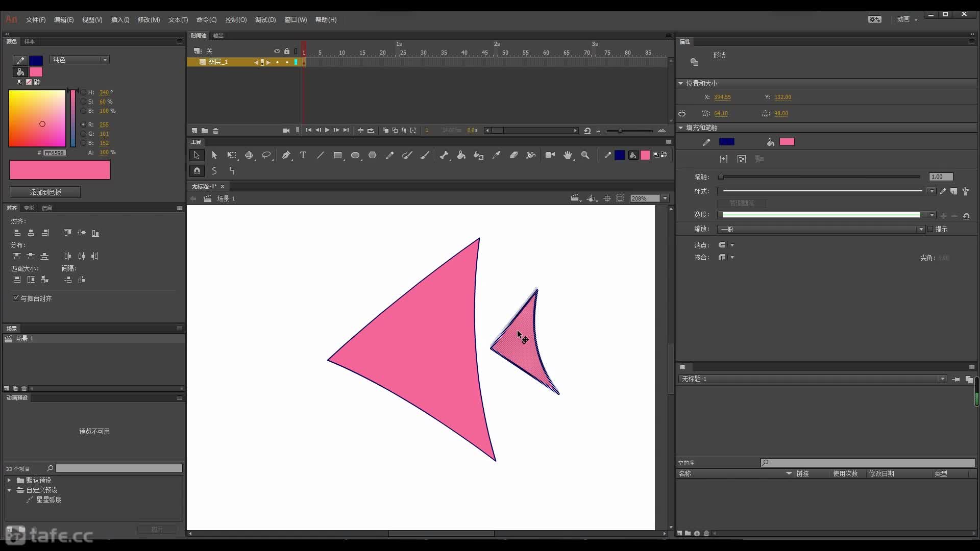Select the Hand tool
Screen dimensions: 980x551
click(568, 155)
